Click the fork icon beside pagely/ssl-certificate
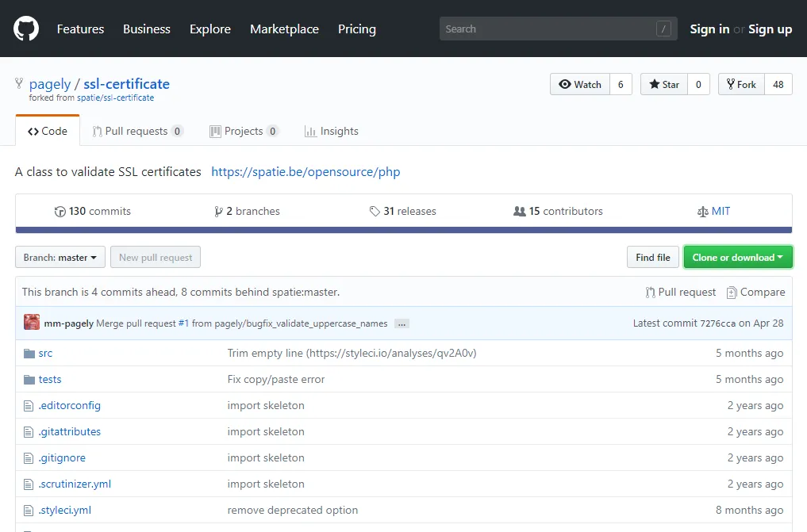 [17, 83]
